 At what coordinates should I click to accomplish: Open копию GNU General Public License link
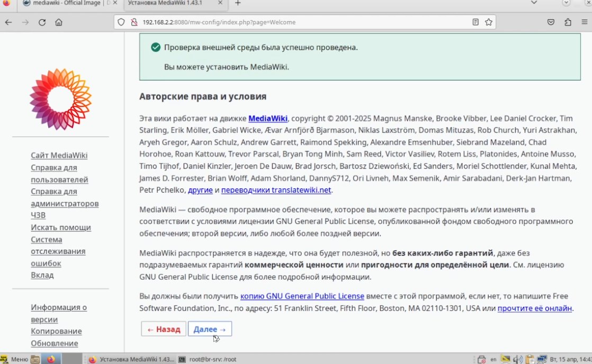click(302, 296)
